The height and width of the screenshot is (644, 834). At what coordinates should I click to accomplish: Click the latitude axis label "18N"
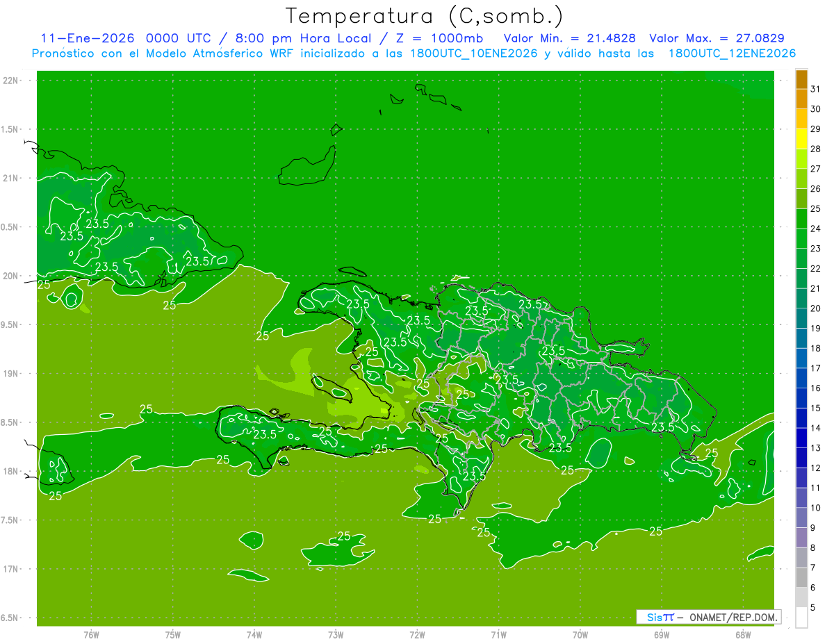pyautogui.click(x=11, y=471)
